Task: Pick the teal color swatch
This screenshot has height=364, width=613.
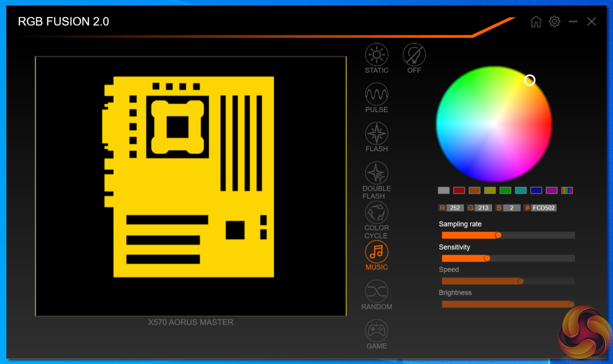Action: [521, 190]
